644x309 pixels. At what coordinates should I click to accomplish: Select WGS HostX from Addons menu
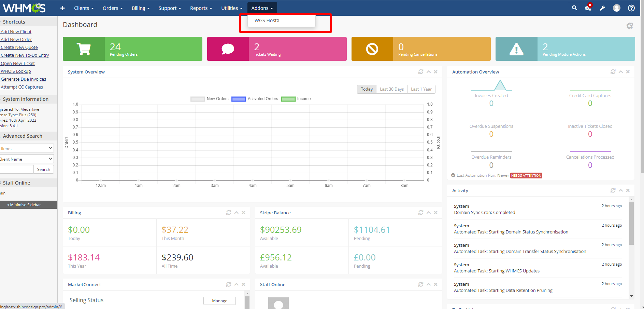point(267,21)
